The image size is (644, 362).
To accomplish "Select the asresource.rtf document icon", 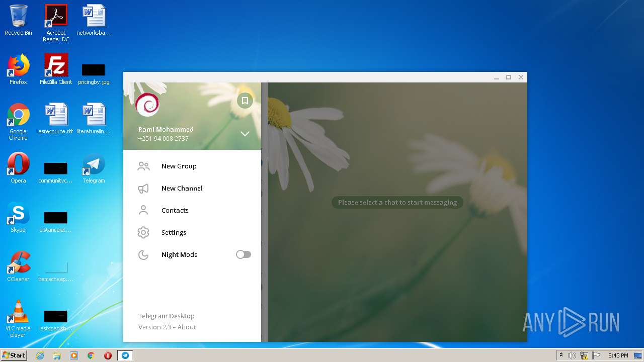I will (x=56, y=119).
